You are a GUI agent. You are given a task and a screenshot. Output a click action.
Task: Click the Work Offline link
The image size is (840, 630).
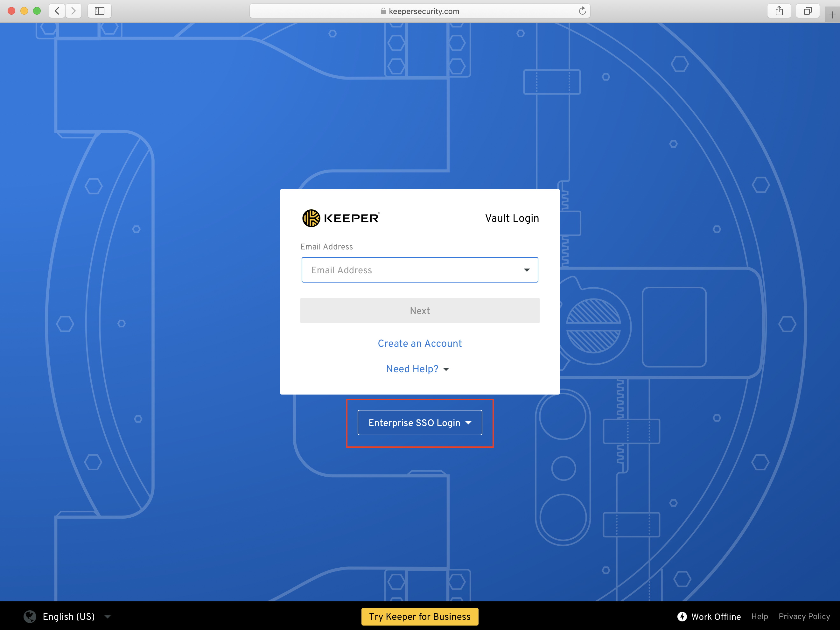[716, 616]
